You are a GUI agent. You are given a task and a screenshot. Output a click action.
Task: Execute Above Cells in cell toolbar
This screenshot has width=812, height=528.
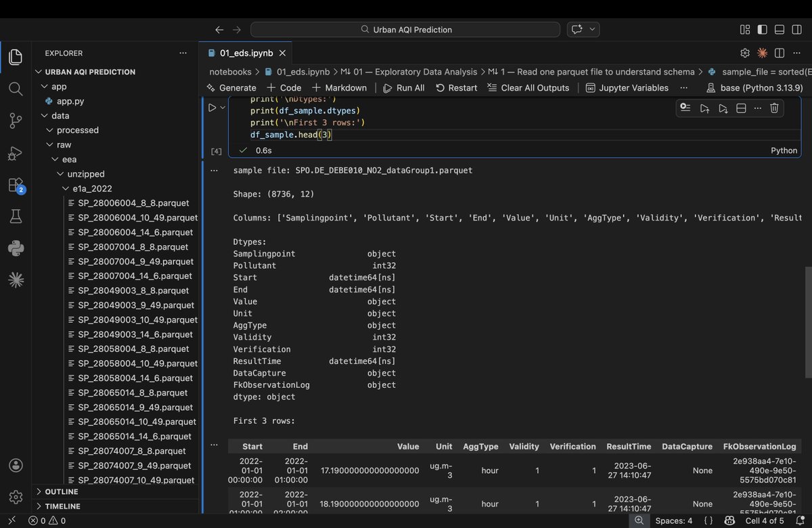pos(704,108)
